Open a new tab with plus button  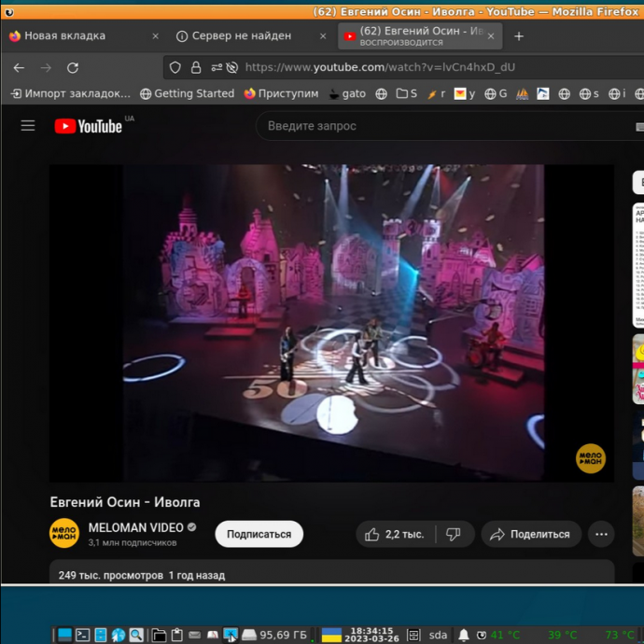(519, 36)
